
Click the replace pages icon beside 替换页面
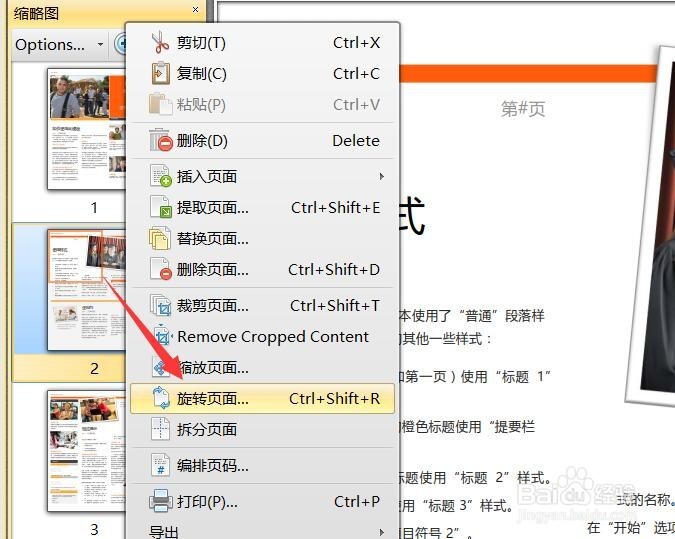coord(160,238)
